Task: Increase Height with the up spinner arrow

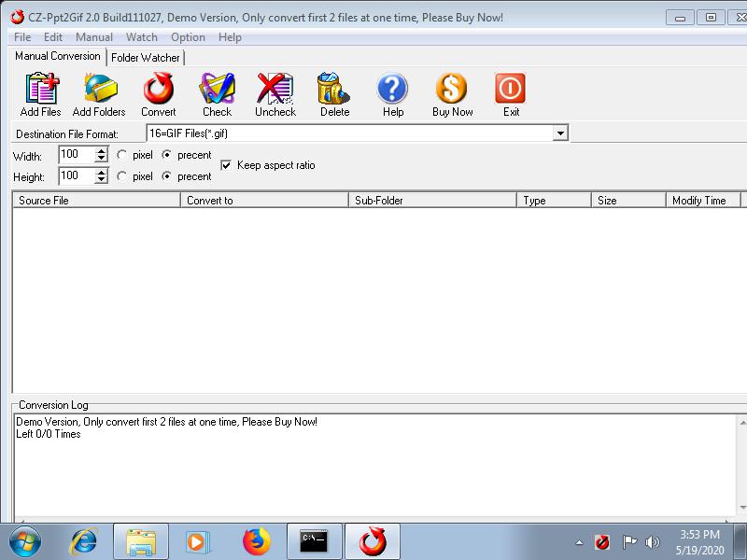Action: click(x=101, y=173)
